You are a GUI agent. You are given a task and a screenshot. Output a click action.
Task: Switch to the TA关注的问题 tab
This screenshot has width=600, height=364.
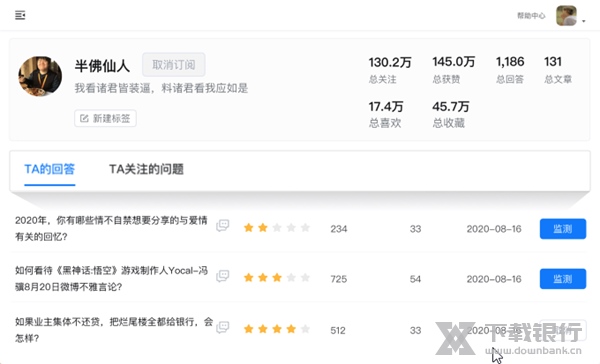[x=147, y=169]
